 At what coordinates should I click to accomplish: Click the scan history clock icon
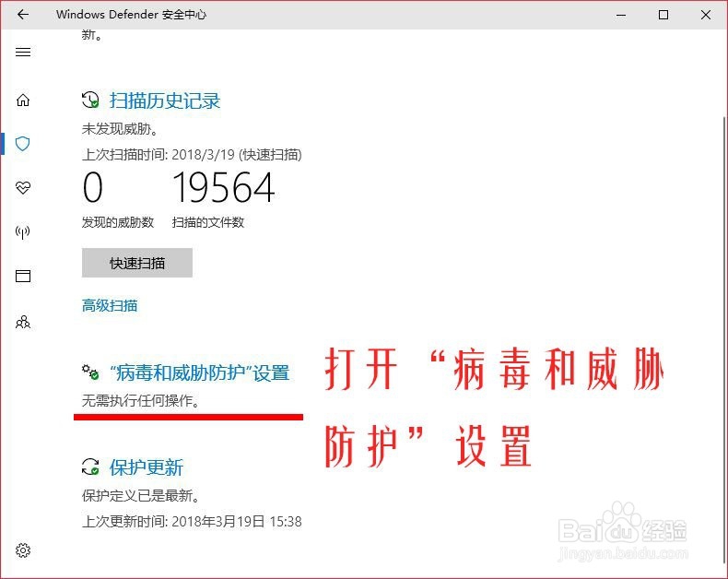pyautogui.click(x=90, y=100)
